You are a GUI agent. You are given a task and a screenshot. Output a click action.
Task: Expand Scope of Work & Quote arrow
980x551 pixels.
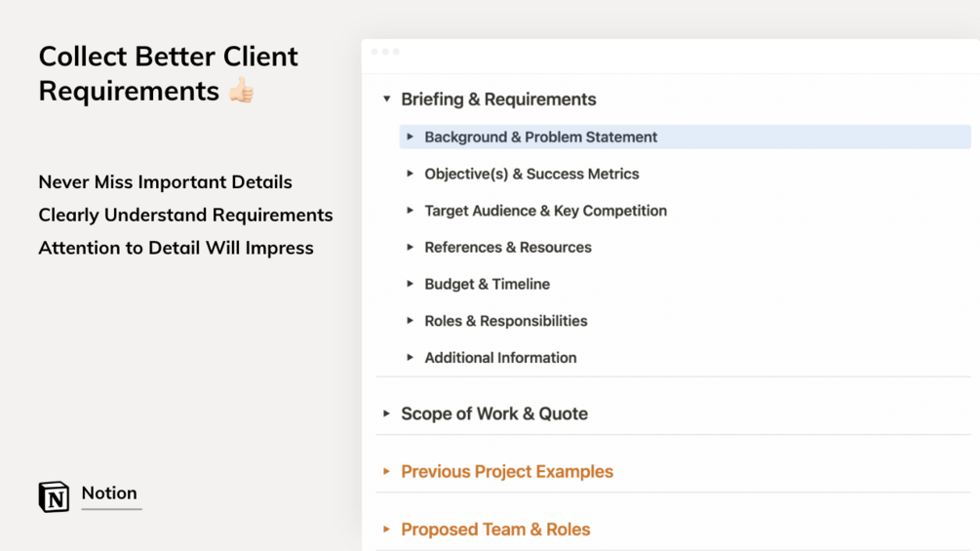387,413
